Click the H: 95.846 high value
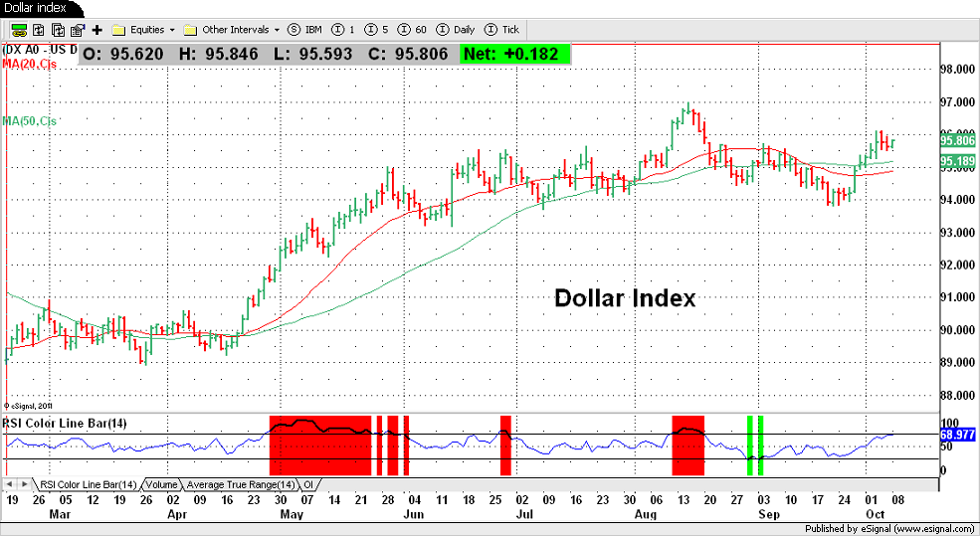The width and height of the screenshot is (980, 536). (218, 54)
